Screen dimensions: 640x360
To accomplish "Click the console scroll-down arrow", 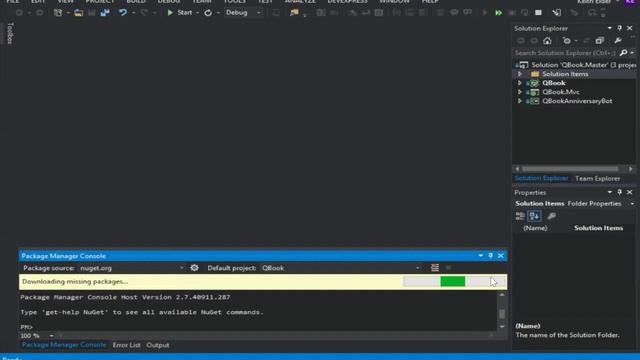I will coord(502,327).
